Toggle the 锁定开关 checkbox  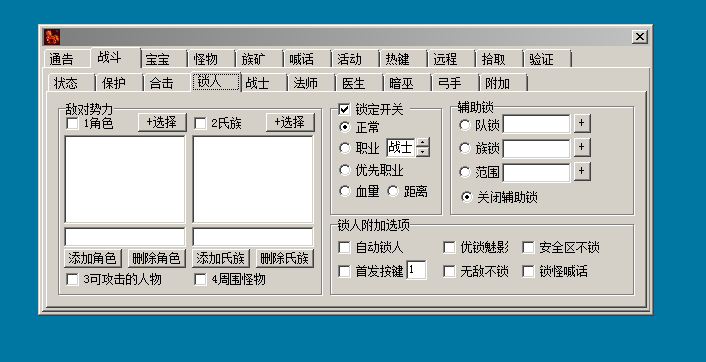tap(344, 109)
